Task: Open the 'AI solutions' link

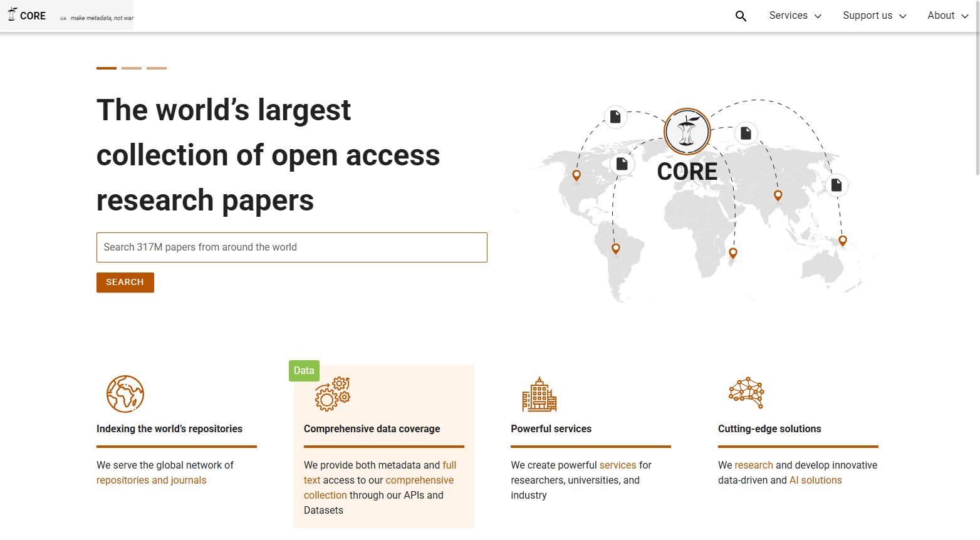Action: coord(816,480)
